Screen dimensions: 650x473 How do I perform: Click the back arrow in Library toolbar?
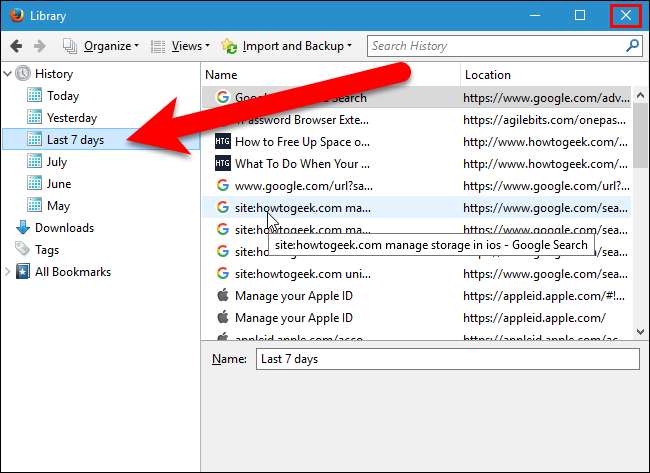[16, 46]
